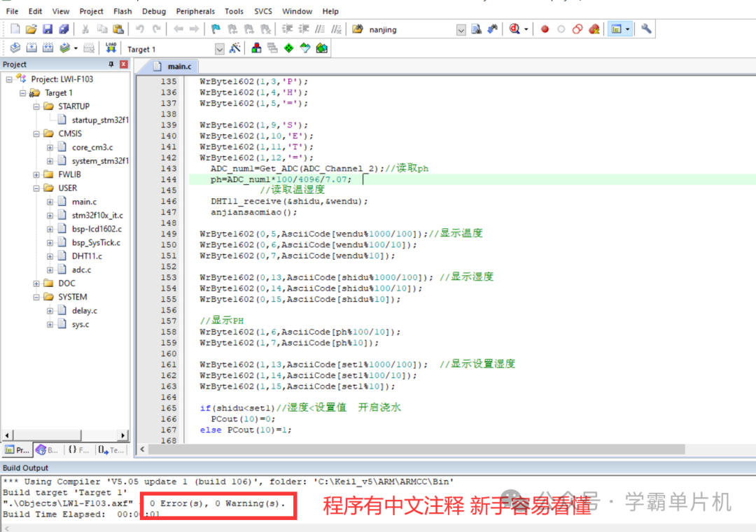Click the editor horizontal scrollbar thumb
This screenshot has height=532, width=756.
(416, 449)
